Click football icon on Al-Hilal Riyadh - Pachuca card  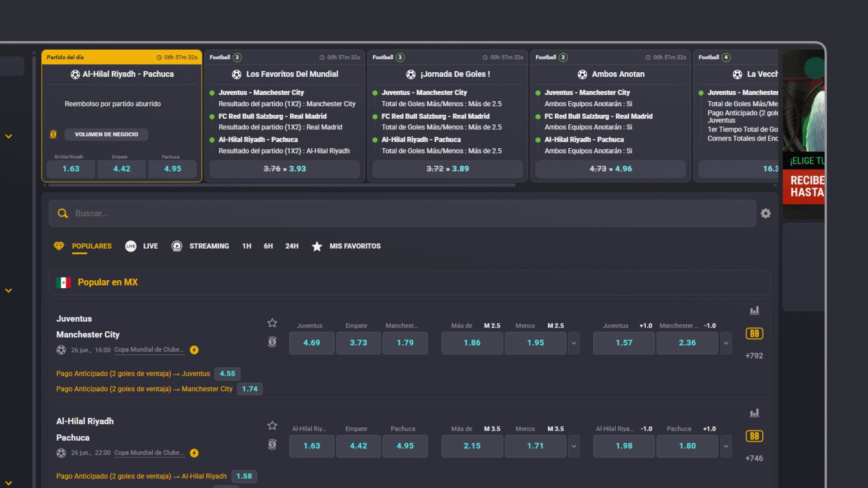point(75,74)
